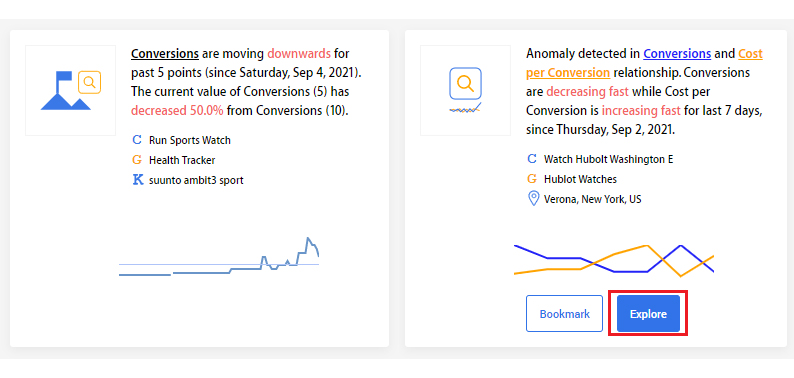The height and width of the screenshot is (378, 794).
Task: Open the Cost per Conversion link
Action: coord(644,63)
